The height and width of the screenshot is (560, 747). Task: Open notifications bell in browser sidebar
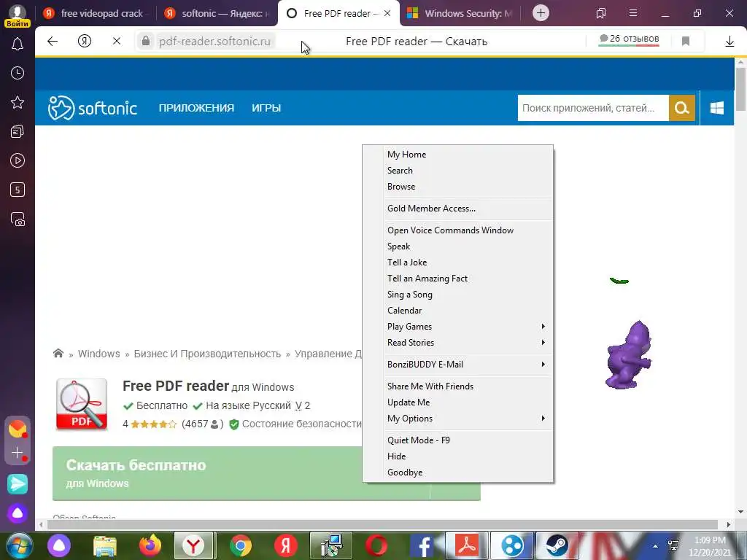pyautogui.click(x=18, y=44)
